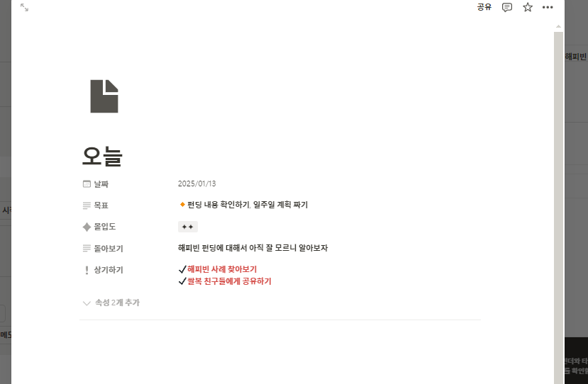Click the 날짜 property calendar icon
The height and width of the screenshot is (384, 588).
[87, 184]
